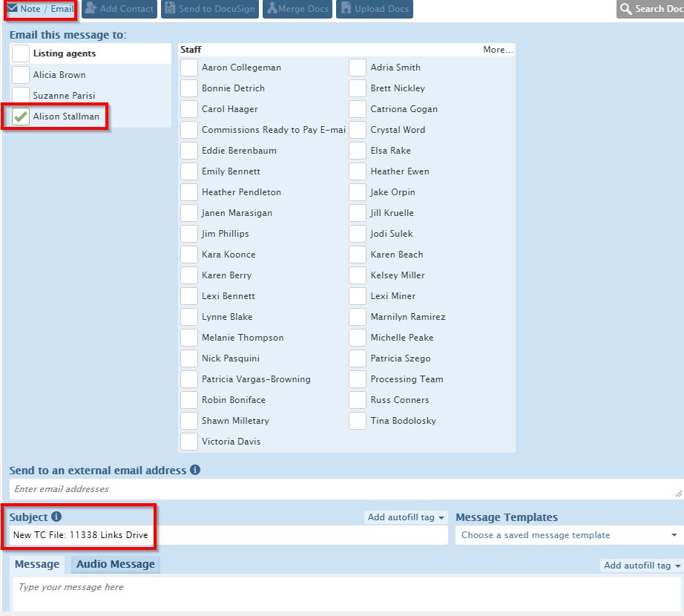Click the More... link in Staff header

click(x=498, y=50)
